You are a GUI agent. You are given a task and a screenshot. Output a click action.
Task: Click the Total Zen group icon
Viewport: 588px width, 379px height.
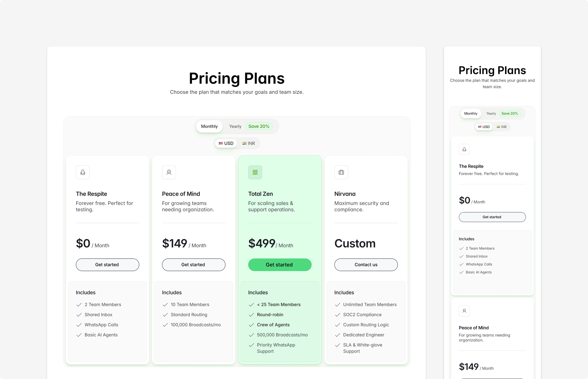pos(255,172)
